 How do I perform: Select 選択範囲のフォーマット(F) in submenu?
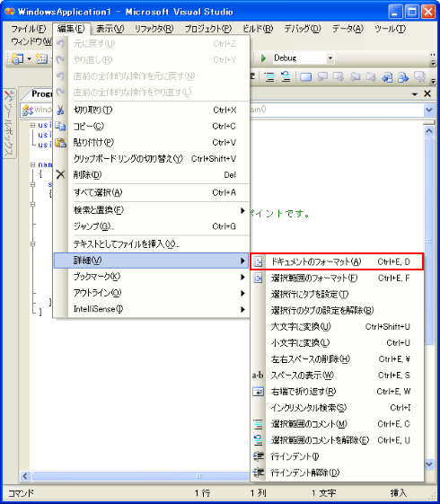[x=337, y=278]
